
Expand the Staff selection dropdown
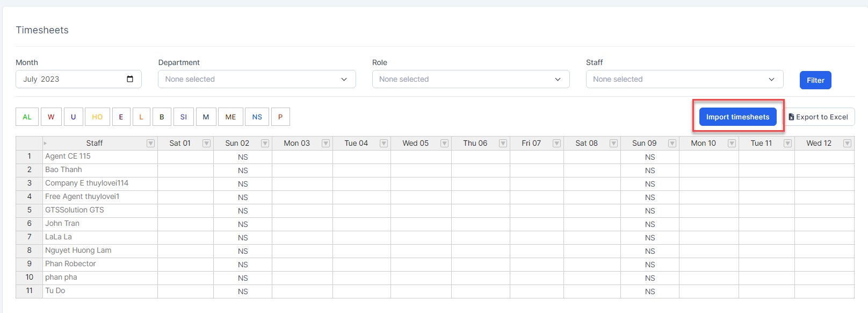(684, 79)
